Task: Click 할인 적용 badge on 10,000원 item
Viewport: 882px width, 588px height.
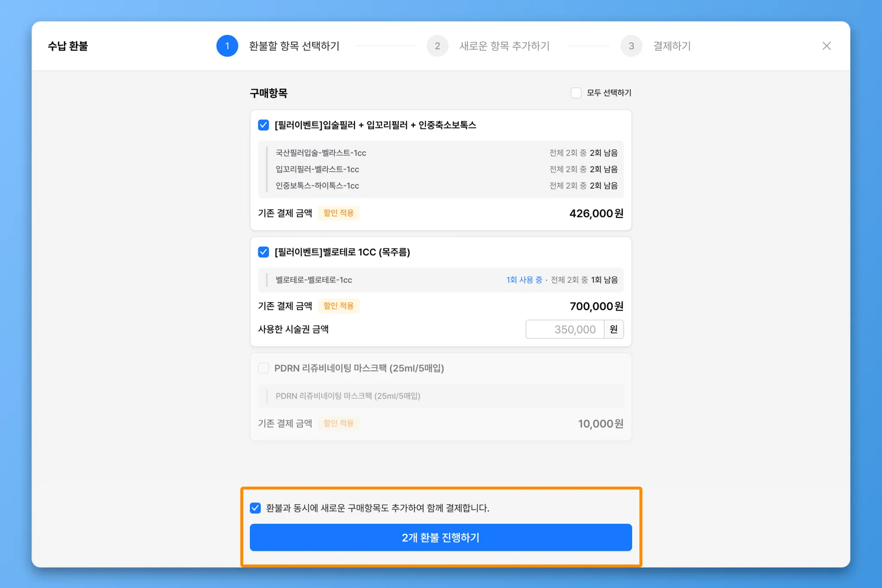Action: tap(339, 423)
